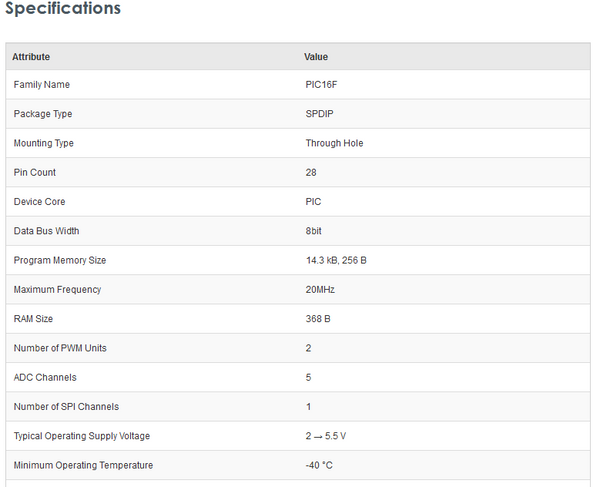Image resolution: width=600 pixels, height=487 pixels.
Task: Click the Number of PWM Units label
Action: coord(60,348)
